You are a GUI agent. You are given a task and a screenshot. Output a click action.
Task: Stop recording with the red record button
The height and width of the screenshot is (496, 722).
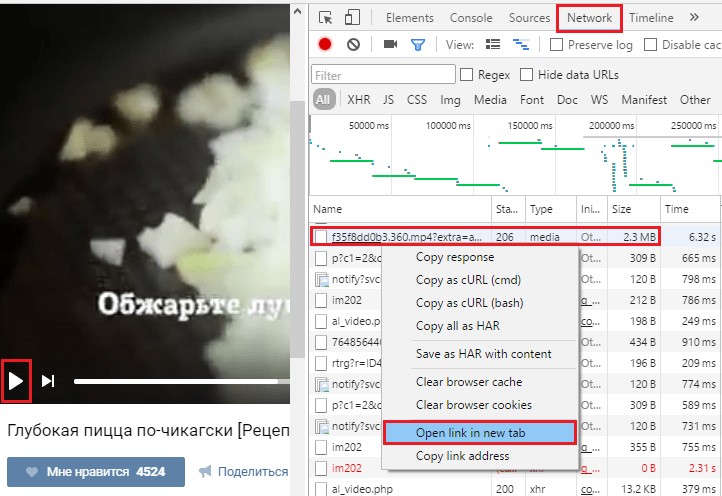click(325, 44)
